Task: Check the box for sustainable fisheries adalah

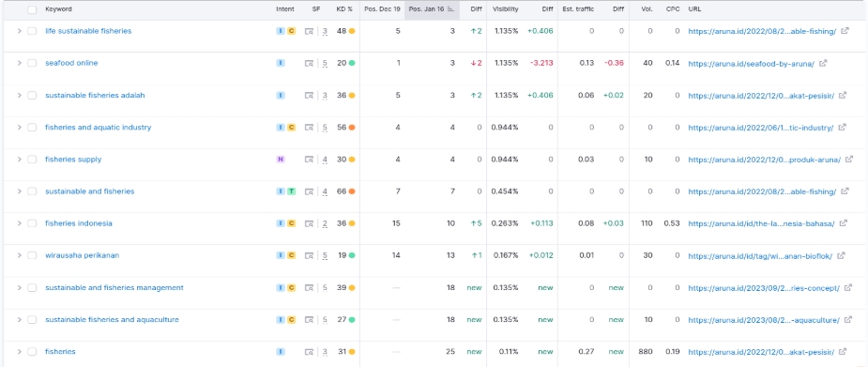Action: 32,95
